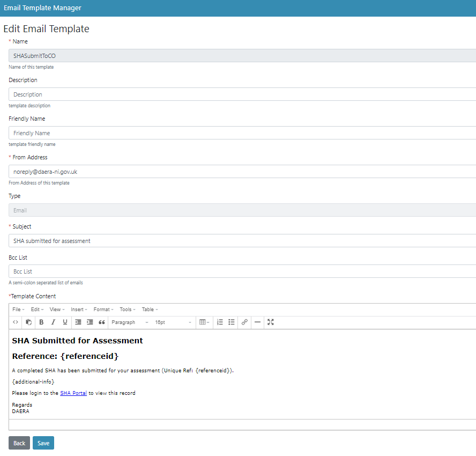Click the Save button
This screenshot has width=476, height=456.
(x=43, y=443)
